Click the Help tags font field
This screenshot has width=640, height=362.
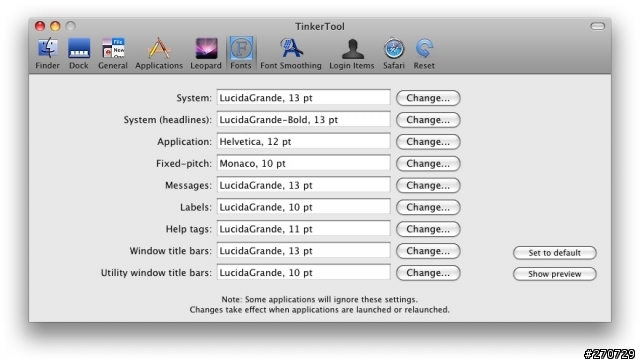tap(303, 229)
